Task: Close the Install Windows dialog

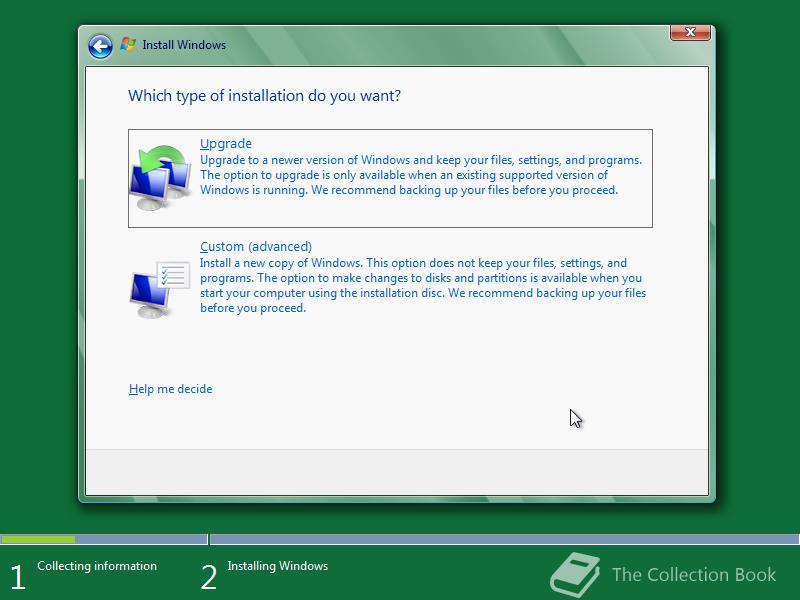Action: (x=690, y=32)
